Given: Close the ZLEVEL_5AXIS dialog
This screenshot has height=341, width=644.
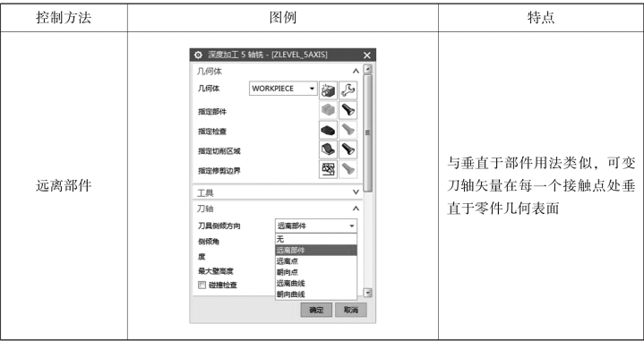Looking at the screenshot, I should tap(367, 55).
